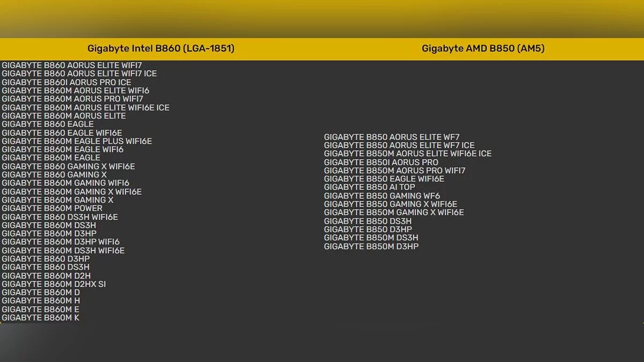Select GIGABYTE B860M EAGLE PLUS WIFI6E

pos(77,141)
